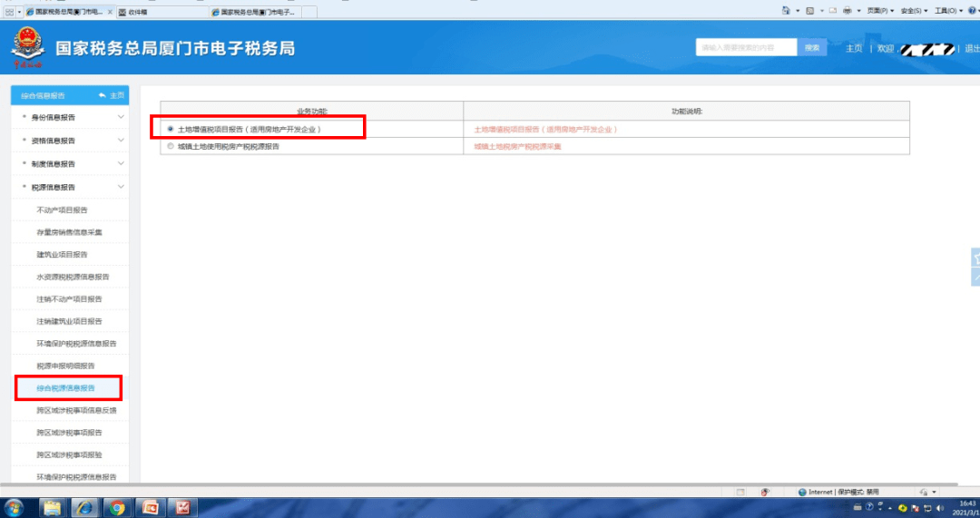980x518 pixels.
Task: Click 城镇土地房产税税源采集 red description link
Action: pyautogui.click(x=517, y=147)
